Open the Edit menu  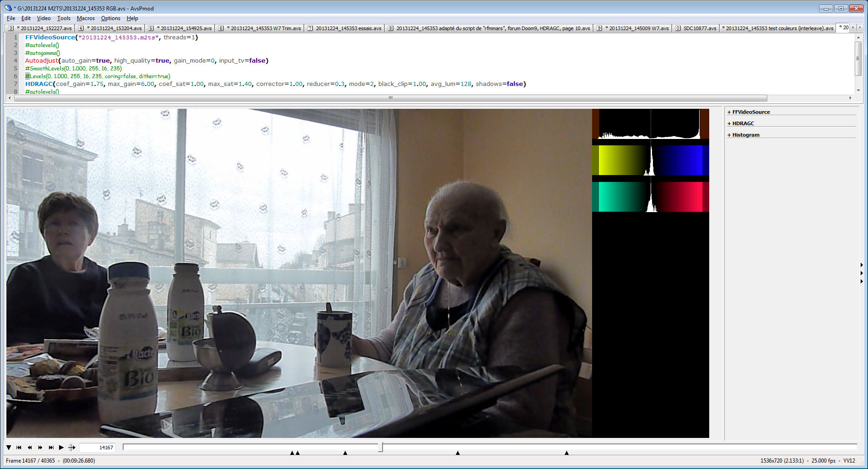point(26,18)
